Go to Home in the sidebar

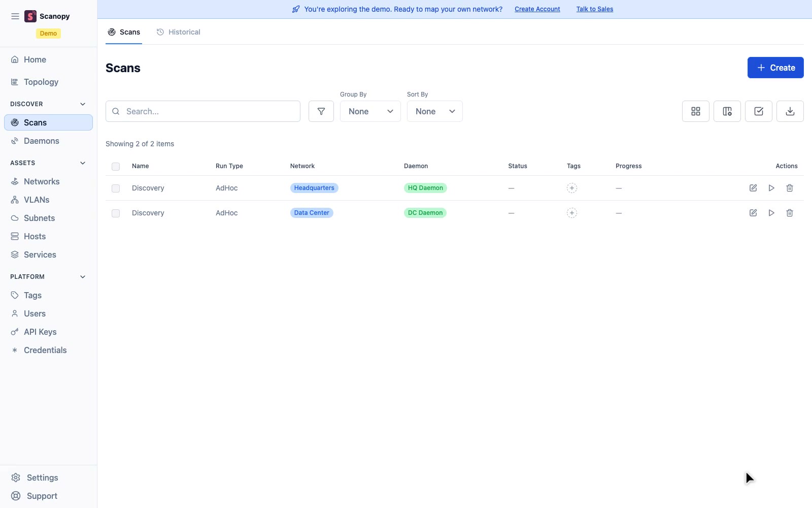click(48, 59)
